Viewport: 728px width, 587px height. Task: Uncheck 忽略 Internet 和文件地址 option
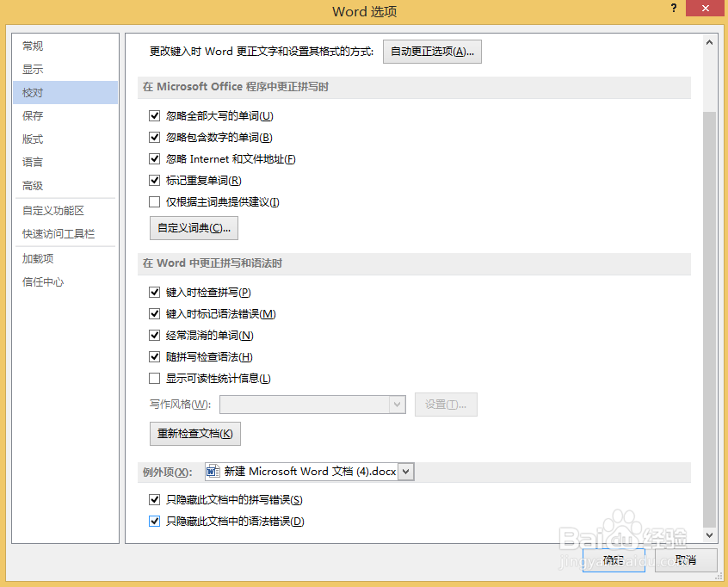tap(154, 158)
